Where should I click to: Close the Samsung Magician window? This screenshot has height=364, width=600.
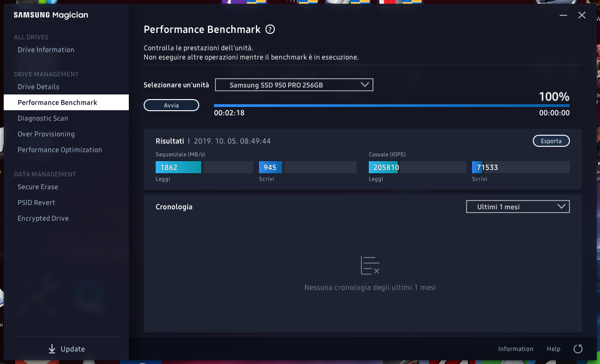point(582,15)
